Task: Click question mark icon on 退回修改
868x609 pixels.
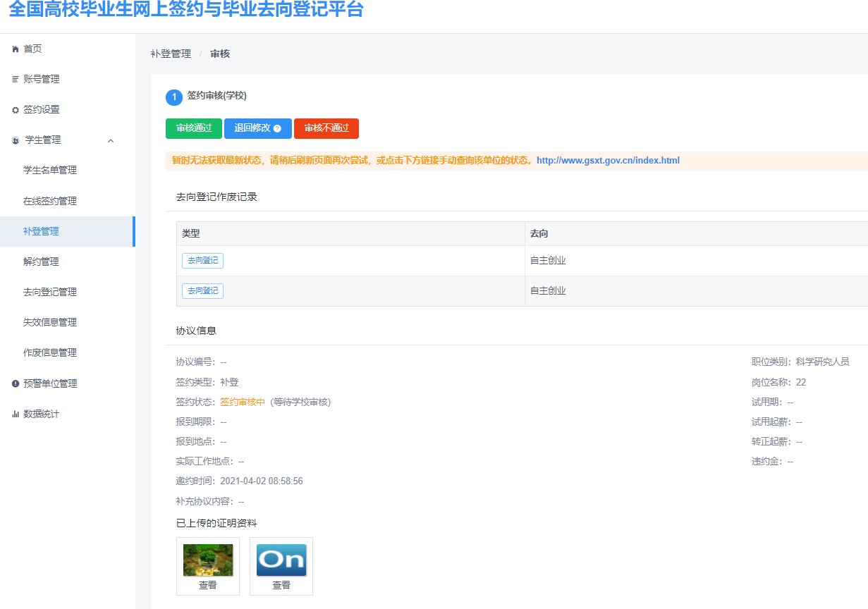Action: click(x=277, y=129)
